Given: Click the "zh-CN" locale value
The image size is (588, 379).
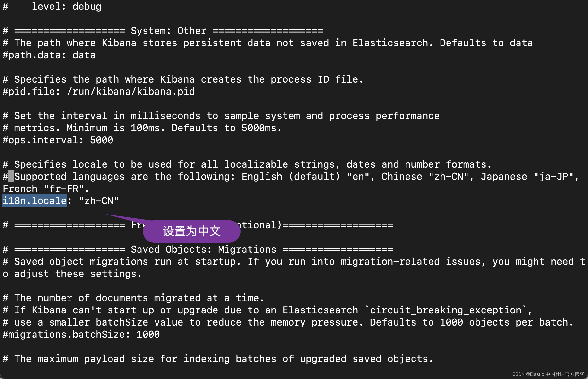Looking at the screenshot, I should [x=98, y=201].
